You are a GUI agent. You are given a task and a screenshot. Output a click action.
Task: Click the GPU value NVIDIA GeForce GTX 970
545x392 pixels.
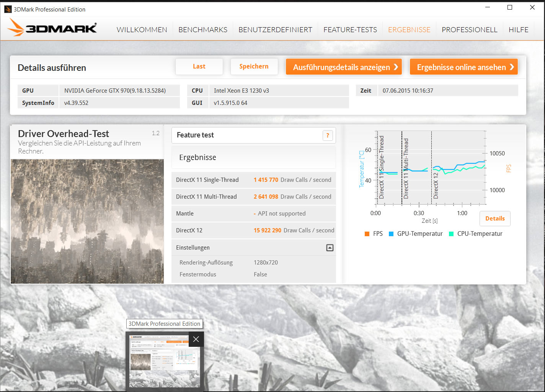[x=115, y=91]
